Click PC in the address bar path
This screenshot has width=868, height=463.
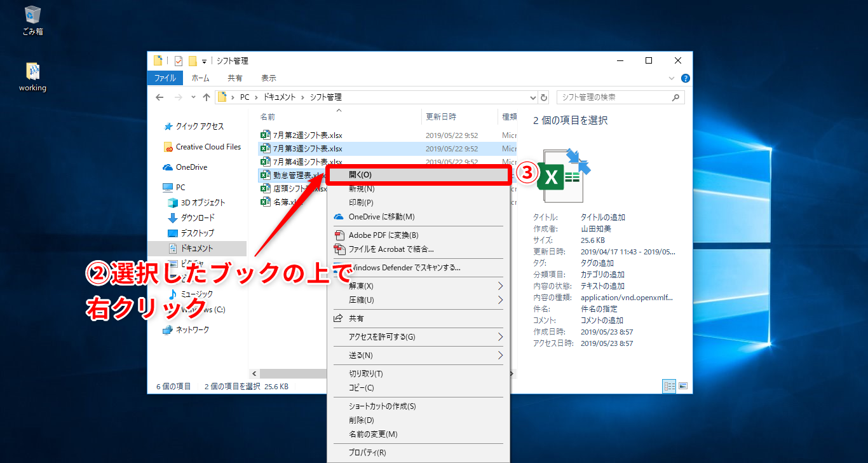pos(245,97)
